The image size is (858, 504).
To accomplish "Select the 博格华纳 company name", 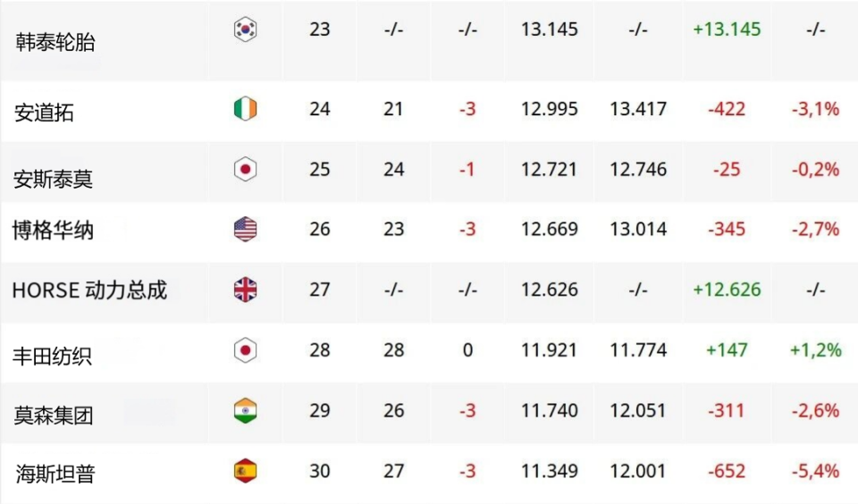I will tap(53, 231).
